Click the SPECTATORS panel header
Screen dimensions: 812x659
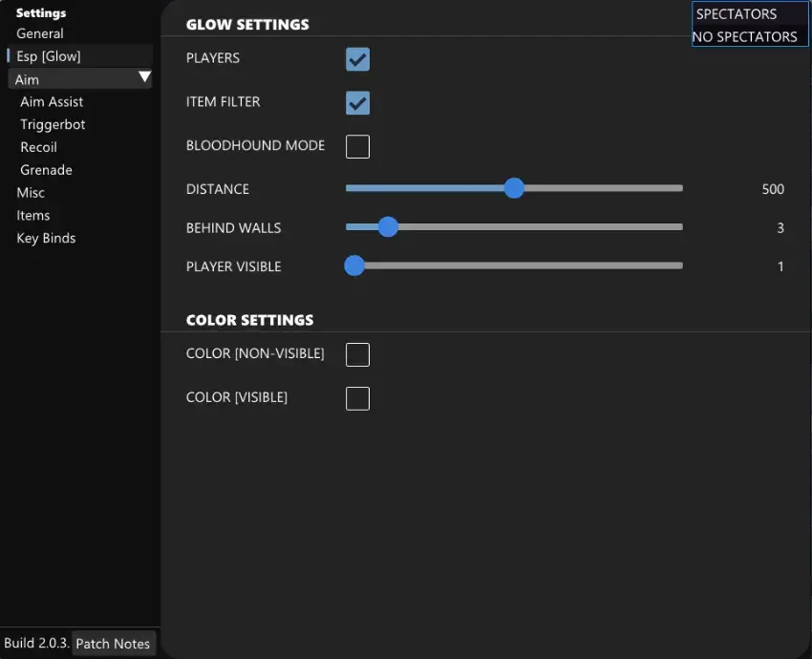pos(737,14)
